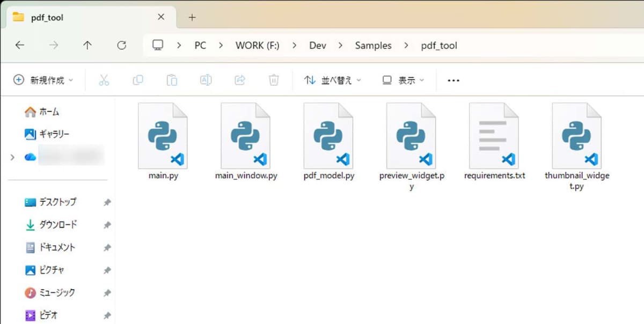Open ピクチャ in the sidebar

(45, 270)
